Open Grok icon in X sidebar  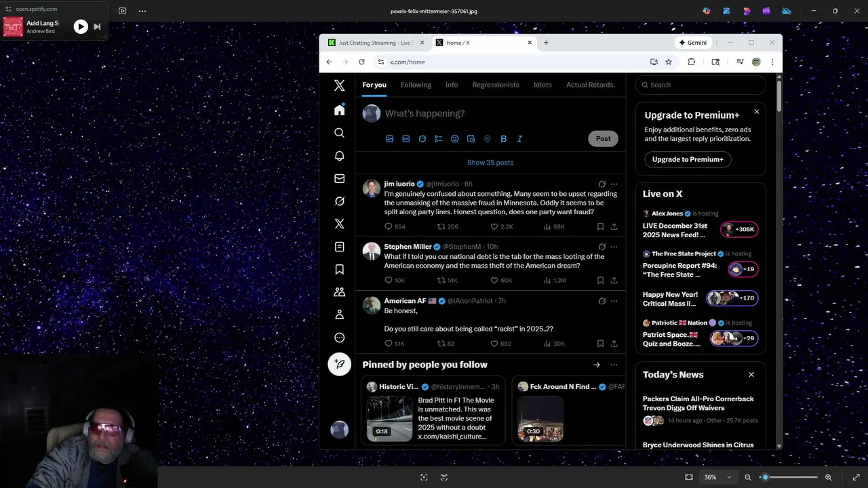click(x=340, y=201)
